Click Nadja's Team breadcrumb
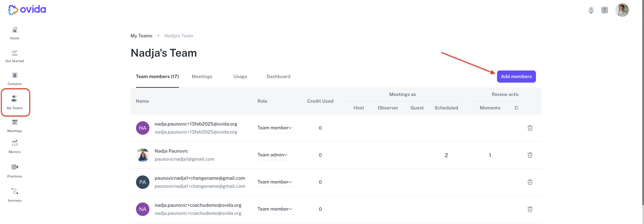 coord(179,36)
